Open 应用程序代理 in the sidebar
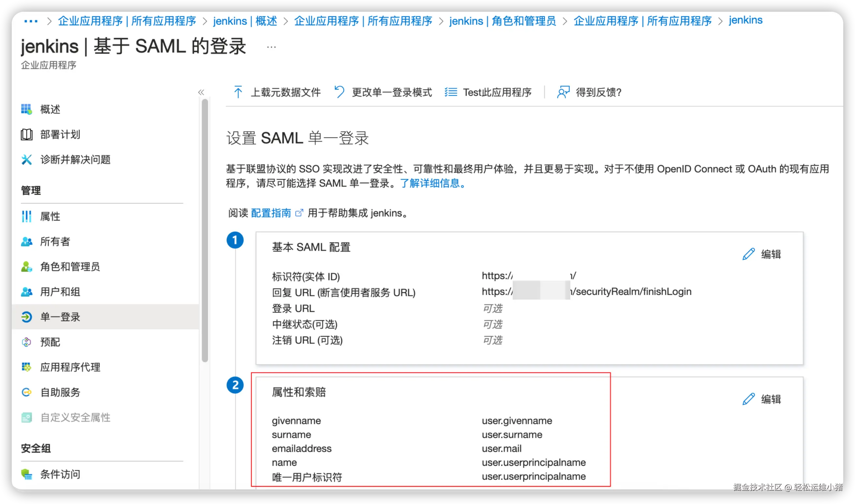 point(70,367)
